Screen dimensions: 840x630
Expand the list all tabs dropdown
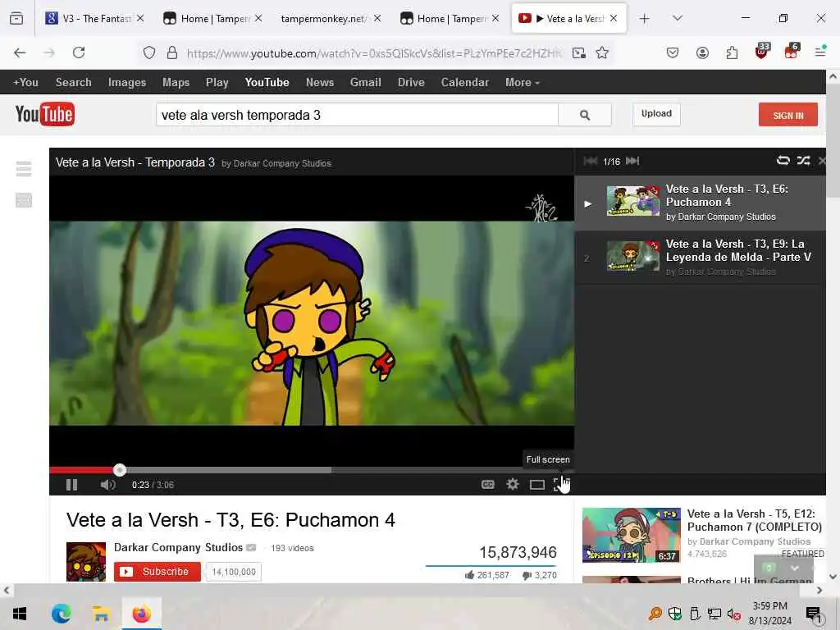tap(678, 19)
